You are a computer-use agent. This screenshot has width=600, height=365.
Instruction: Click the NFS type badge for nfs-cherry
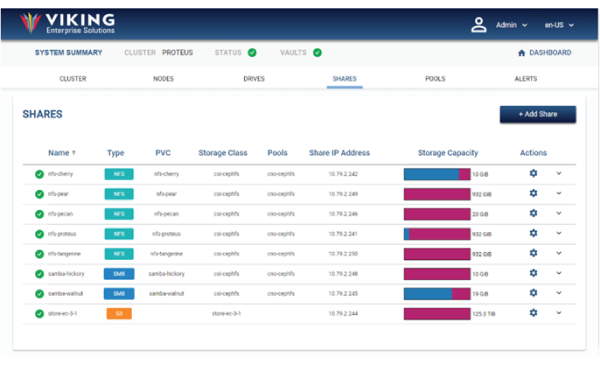pyautogui.click(x=119, y=174)
